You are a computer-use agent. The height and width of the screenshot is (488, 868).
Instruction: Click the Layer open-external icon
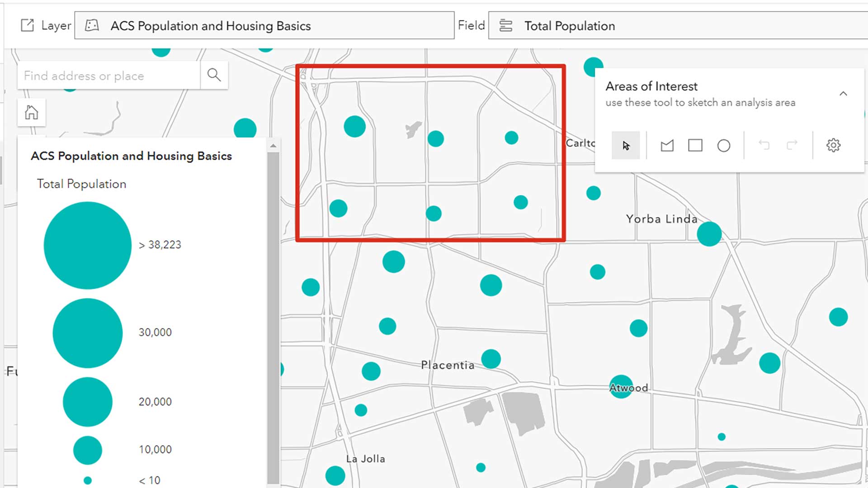27,25
